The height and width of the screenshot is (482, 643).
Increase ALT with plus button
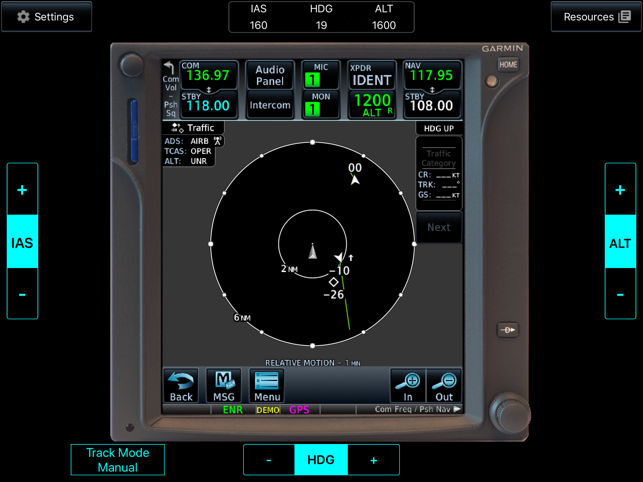620,190
